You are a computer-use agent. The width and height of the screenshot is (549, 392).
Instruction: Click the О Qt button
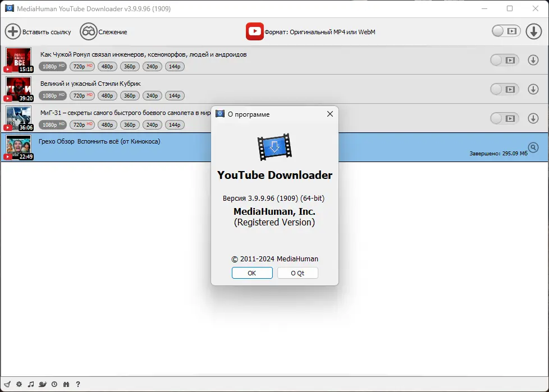[298, 273]
